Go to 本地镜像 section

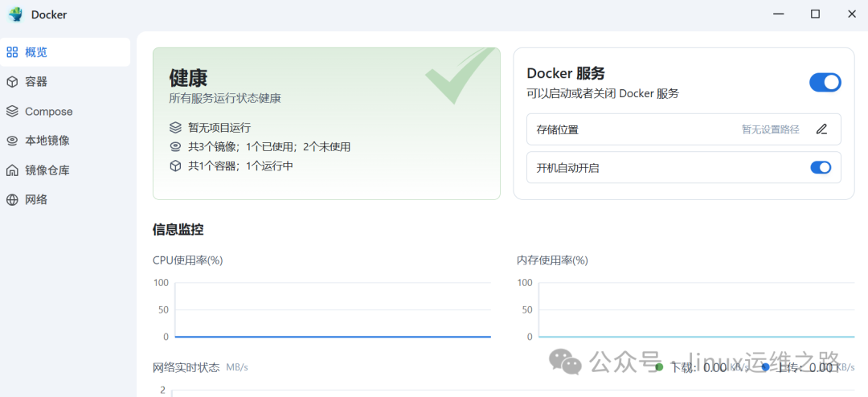pos(65,141)
